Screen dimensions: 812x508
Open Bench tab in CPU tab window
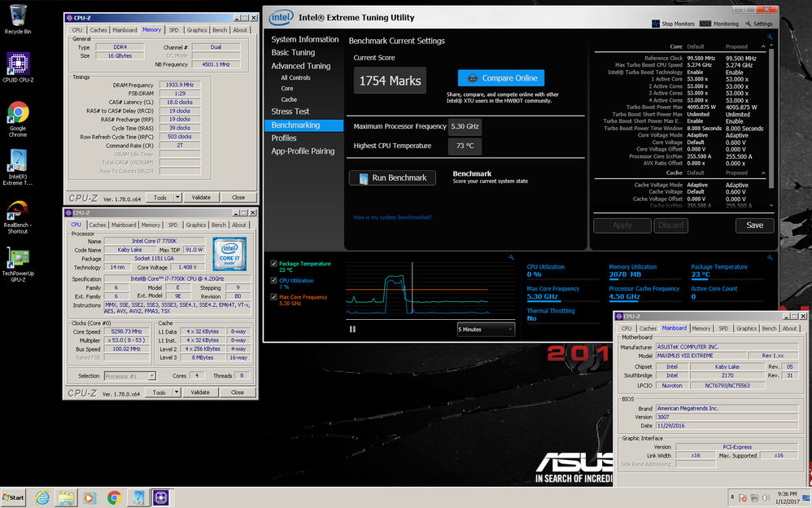[x=219, y=225]
